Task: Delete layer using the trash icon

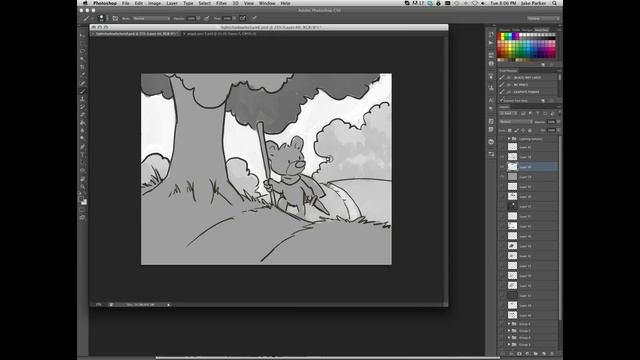Action: 552,353
